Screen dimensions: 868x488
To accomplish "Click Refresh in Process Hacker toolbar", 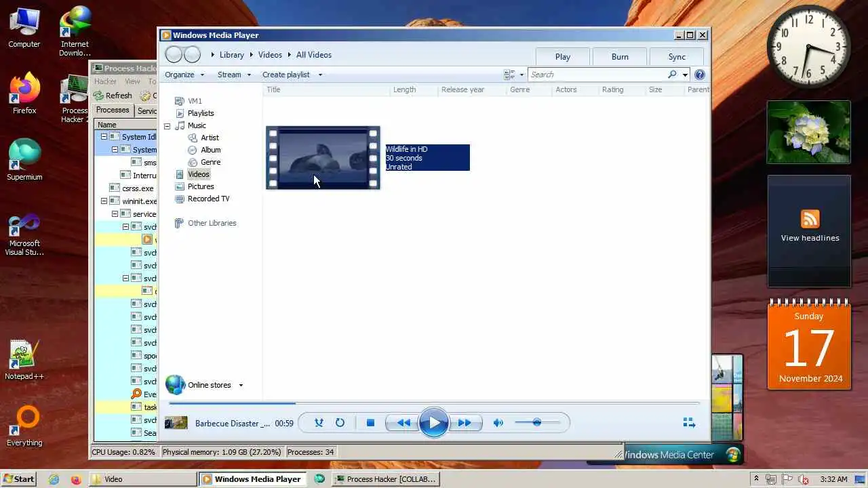I will (113, 96).
